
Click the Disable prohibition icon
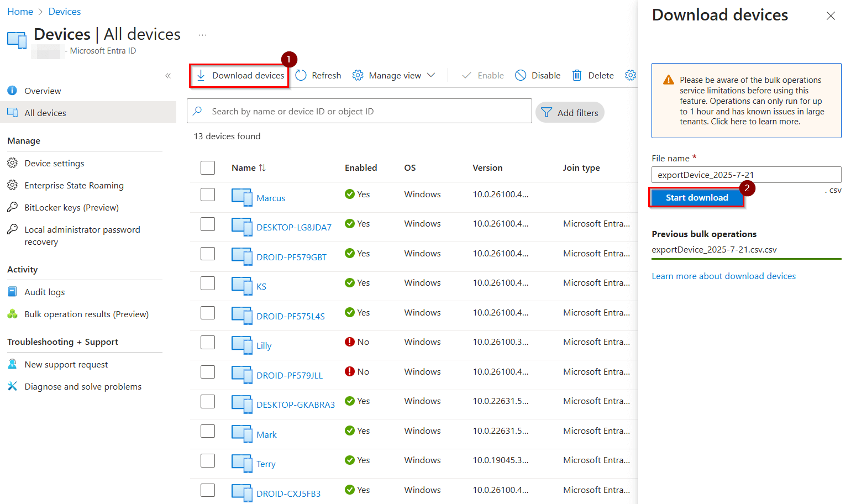tap(520, 75)
